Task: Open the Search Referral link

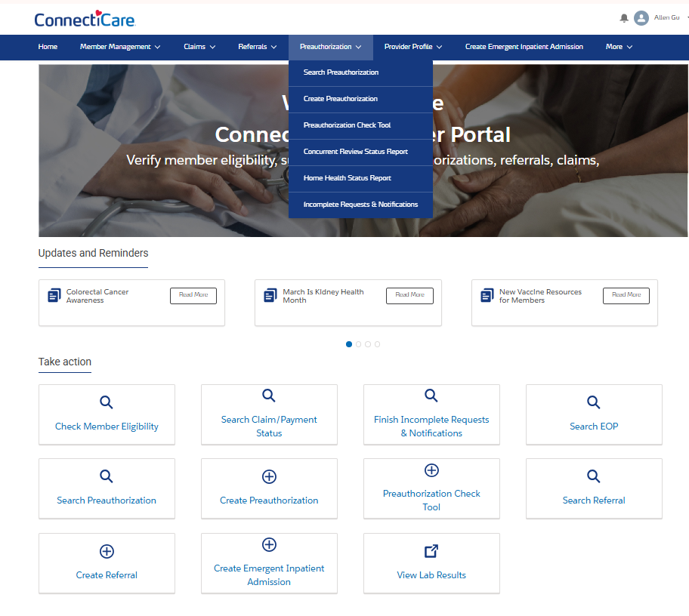Action: pos(594,500)
